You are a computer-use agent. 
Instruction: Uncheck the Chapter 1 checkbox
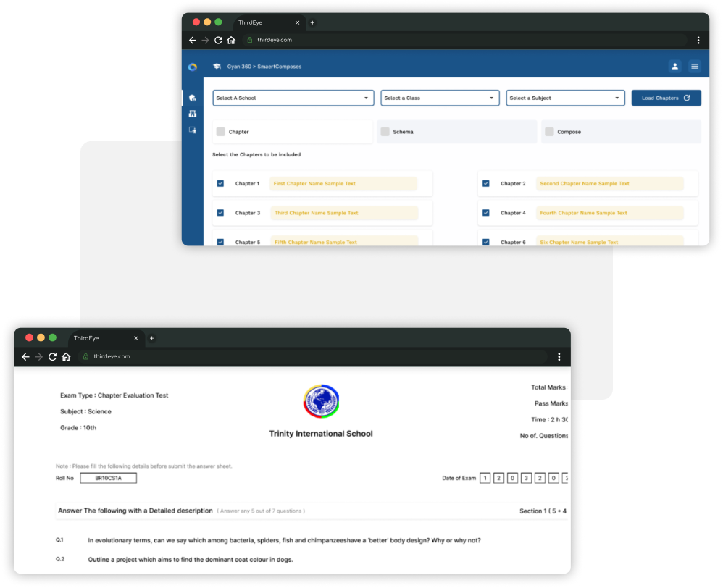point(220,184)
